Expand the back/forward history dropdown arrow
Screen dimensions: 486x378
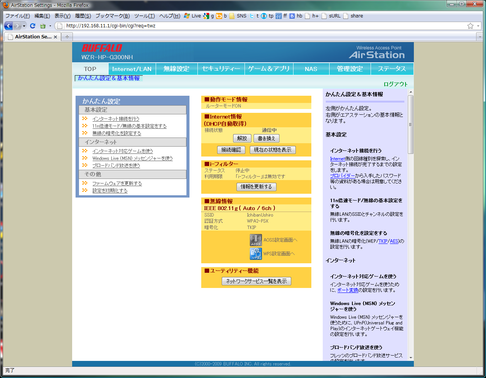pyautogui.click(x=24, y=26)
